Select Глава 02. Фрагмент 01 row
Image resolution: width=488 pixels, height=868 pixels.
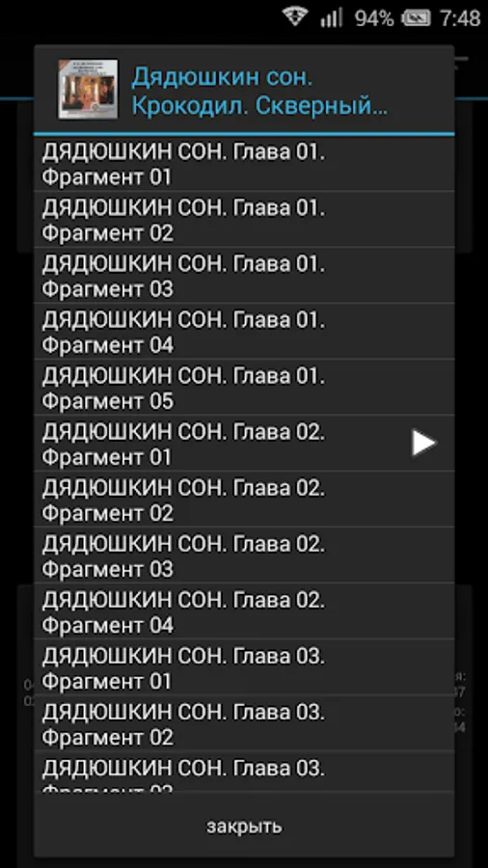pos(244,443)
